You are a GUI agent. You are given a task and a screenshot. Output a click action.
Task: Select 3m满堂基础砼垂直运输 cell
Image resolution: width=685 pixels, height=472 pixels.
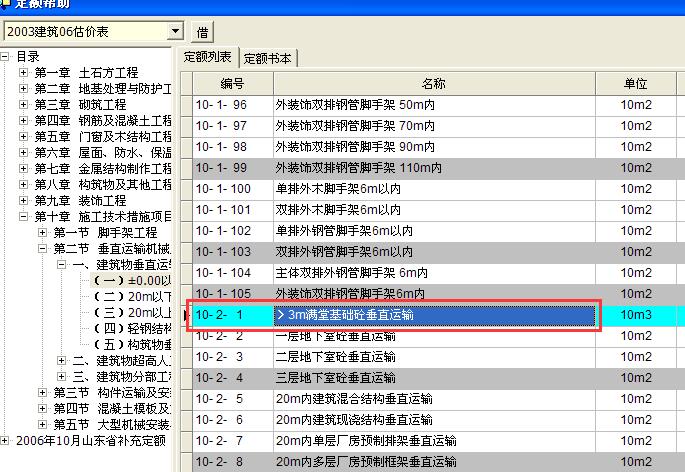(x=434, y=315)
